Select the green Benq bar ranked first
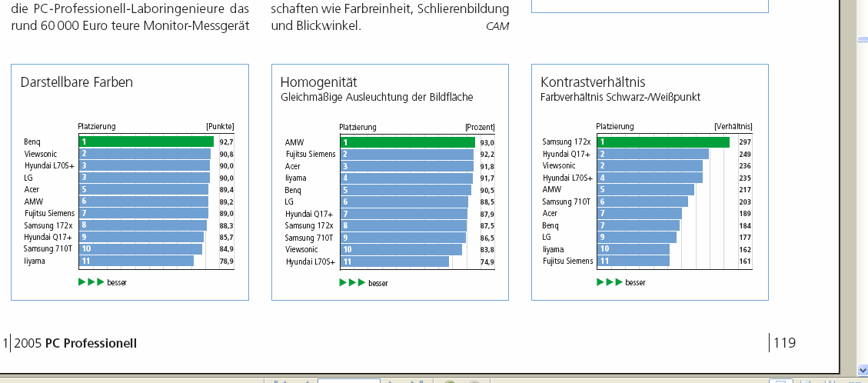This screenshot has height=383, width=868. coord(146,142)
